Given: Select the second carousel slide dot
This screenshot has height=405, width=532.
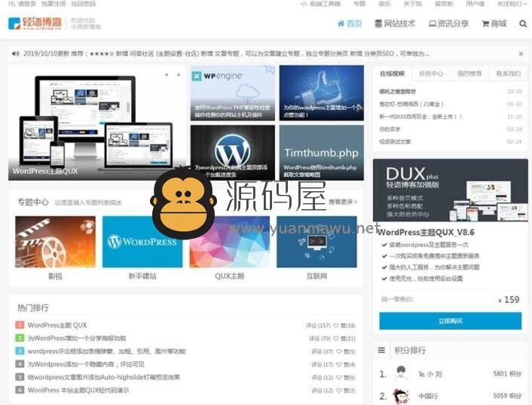Looking at the screenshot, I should pyautogui.click(x=179, y=75).
